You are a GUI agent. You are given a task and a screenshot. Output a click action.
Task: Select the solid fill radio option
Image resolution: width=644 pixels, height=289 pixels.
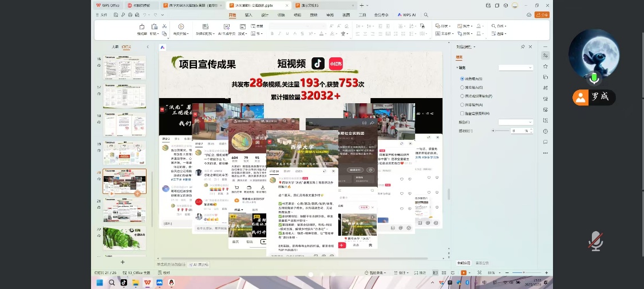coord(463,79)
